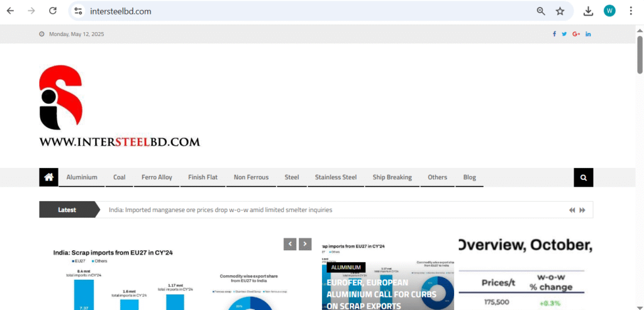Open the site search icon button

tap(584, 177)
